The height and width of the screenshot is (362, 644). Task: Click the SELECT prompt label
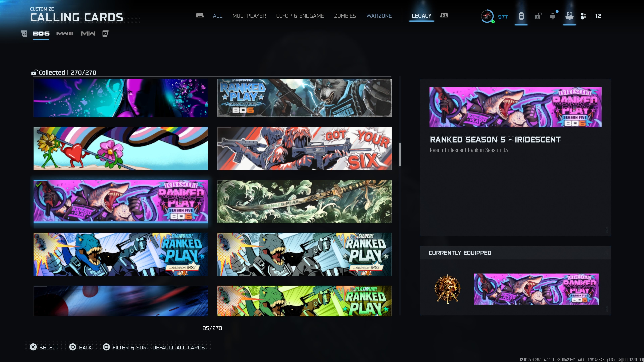49,348
